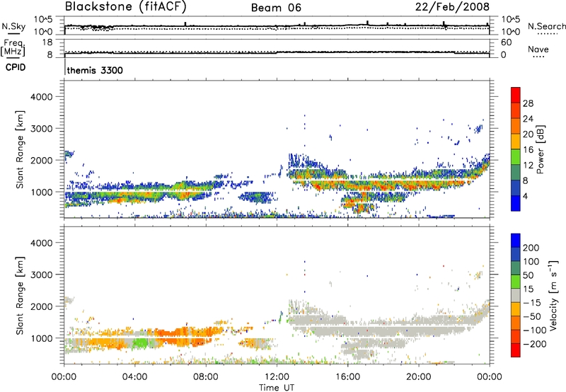Screen dimensions: 566x392
Task: Click the '60' Nave axis value
Action: pos(506,42)
